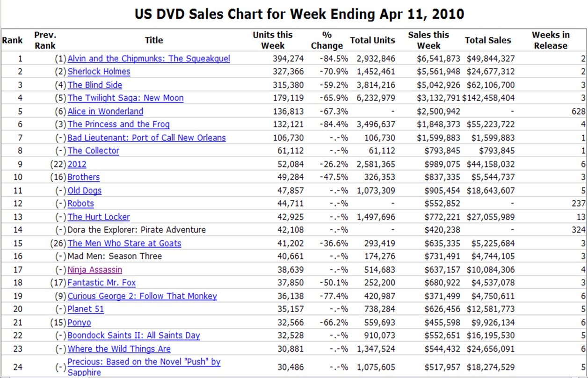Open the 2012 movie link
Image resolution: width=588 pixels, height=378 pixels.
pos(77,164)
